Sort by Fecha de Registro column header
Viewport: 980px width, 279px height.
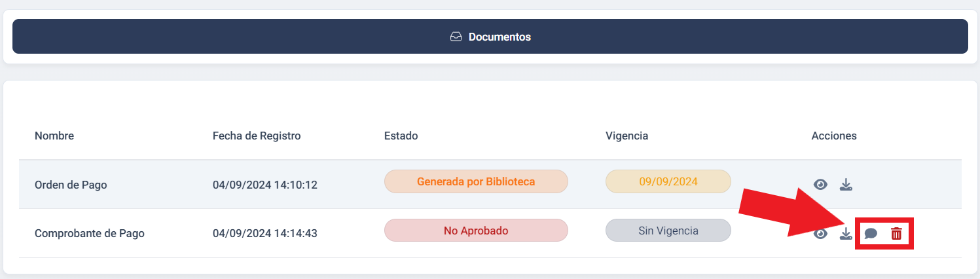(257, 136)
